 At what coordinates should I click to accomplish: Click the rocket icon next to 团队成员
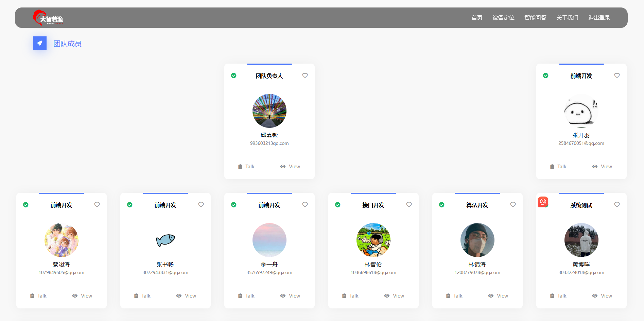click(40, 43)
